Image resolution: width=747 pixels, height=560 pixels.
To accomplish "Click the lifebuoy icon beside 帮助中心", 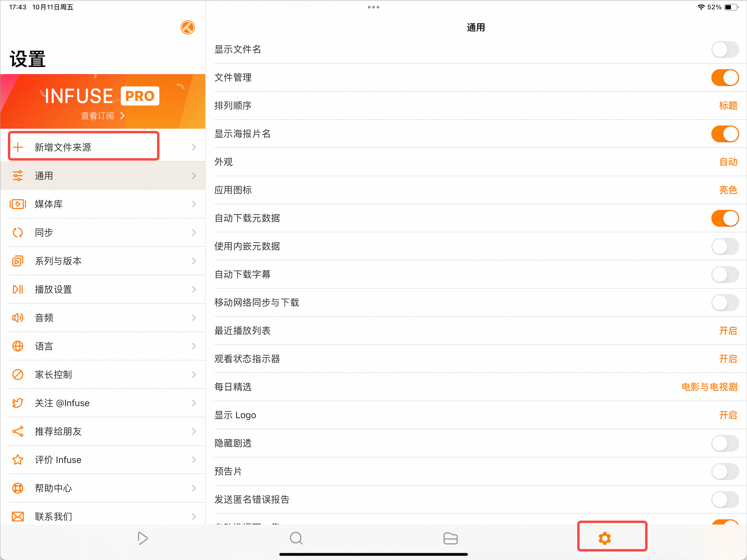I will [x=18, y=488].
